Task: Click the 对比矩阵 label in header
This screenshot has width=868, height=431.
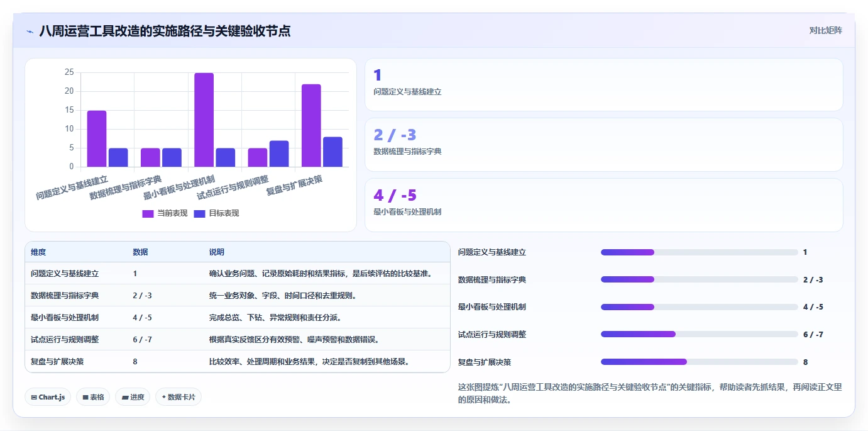Action: pos(825,30)
